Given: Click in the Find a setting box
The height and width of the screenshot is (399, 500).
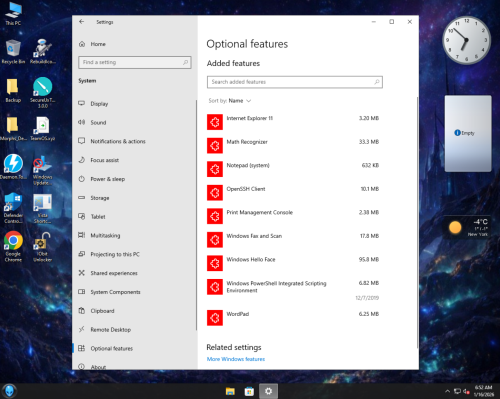Looking at the screenshot, I should (x=135, y=62).
